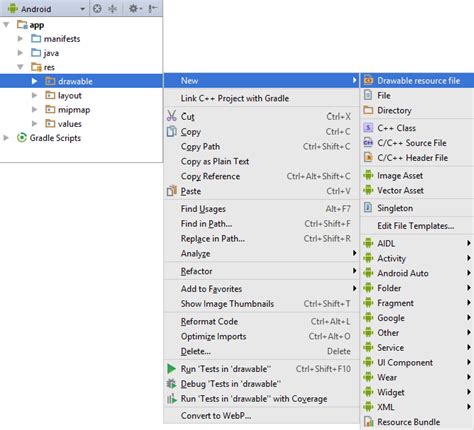Collapse the app module tree node

tap(6, 25)
